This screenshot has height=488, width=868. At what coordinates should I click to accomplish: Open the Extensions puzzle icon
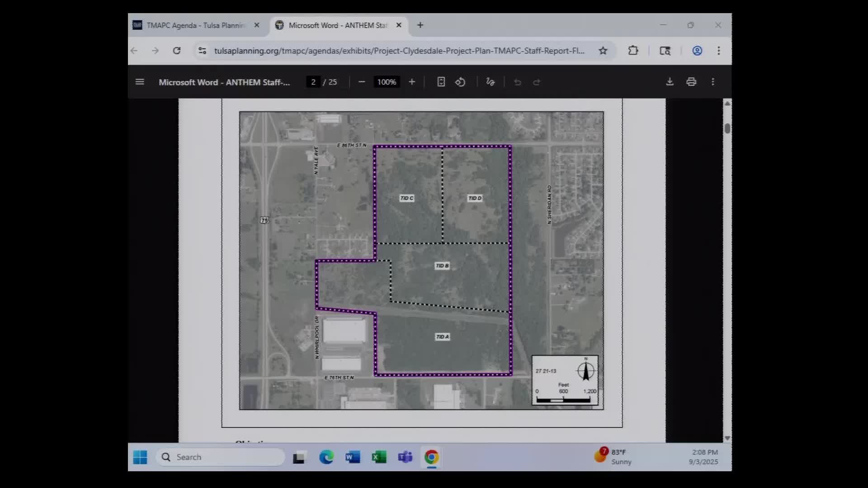pos(633,51)
